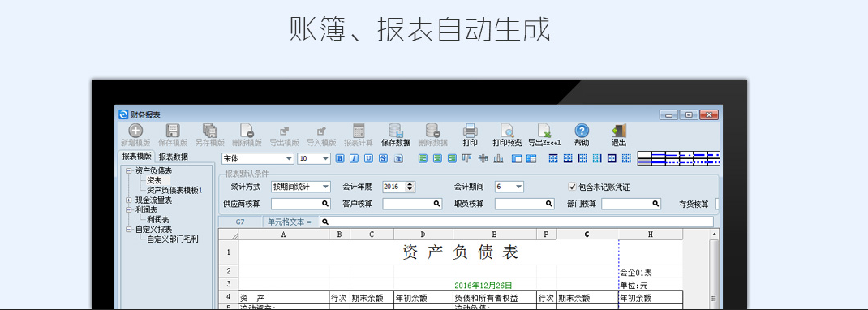The image size is (868, 310).
Task: Toggle strikethrough (S) formatting button
Action: (x=383, y=158)
